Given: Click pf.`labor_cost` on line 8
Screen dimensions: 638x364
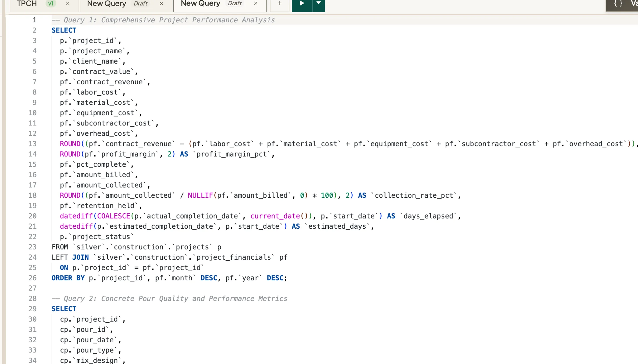Looking at the screenshot, I should tap(93, 92).
